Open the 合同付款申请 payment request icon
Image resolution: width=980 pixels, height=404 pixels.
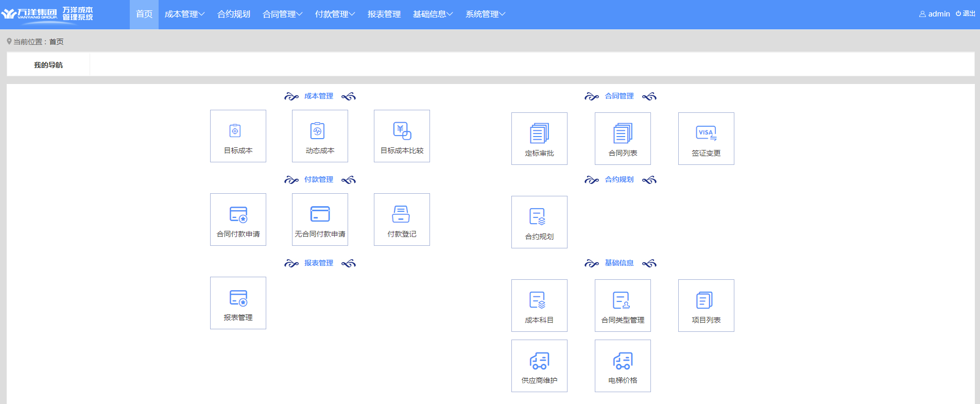238,214
